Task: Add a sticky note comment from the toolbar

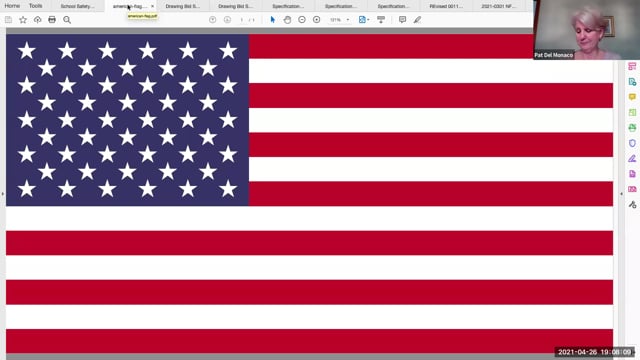Action: coord(402,20)
